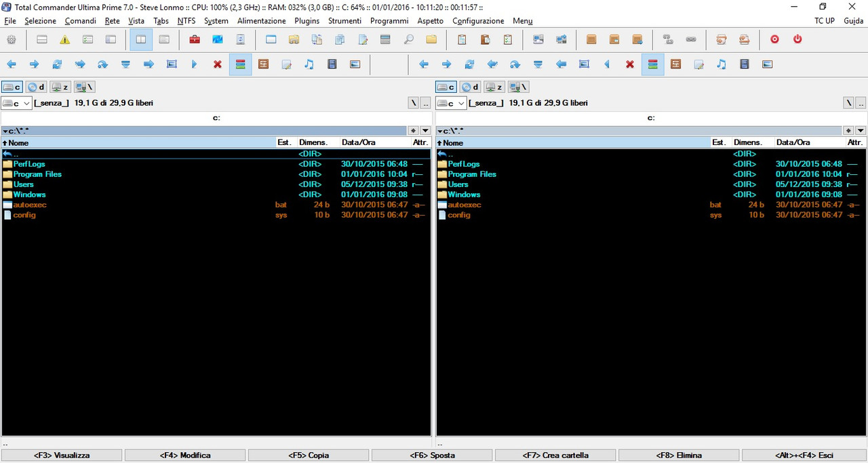Click the sliders icon in left panel toolbar
This screenshot has height=463, width=868.
pos(263,64)
